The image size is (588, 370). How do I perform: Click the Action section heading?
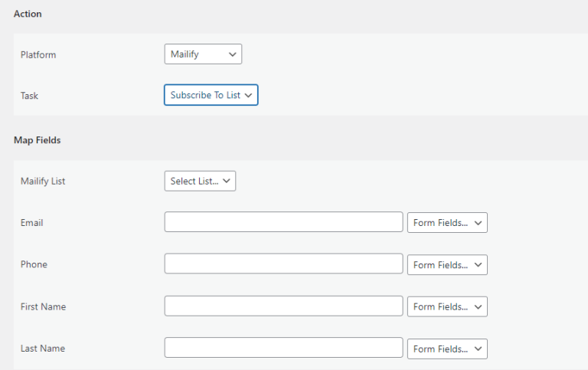(28, 14)
